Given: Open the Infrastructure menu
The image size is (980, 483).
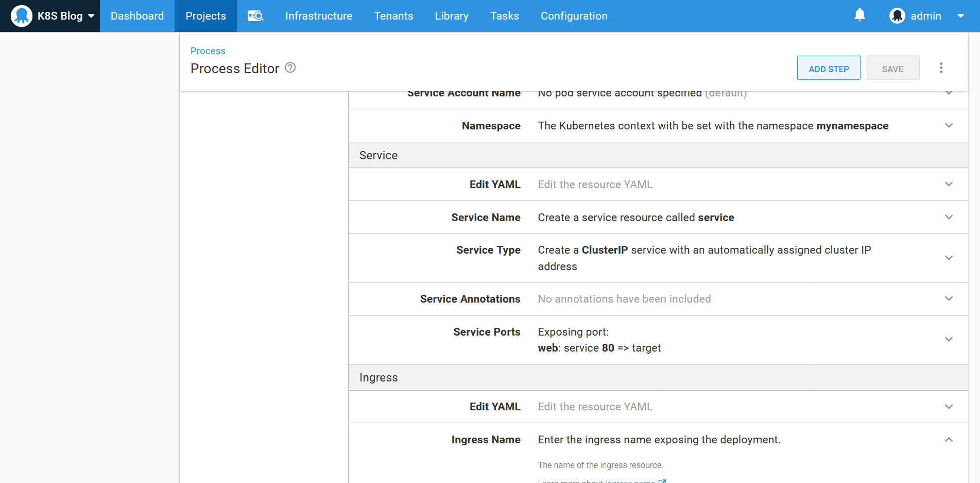Looking at the screenshot, I should point(319,16).
